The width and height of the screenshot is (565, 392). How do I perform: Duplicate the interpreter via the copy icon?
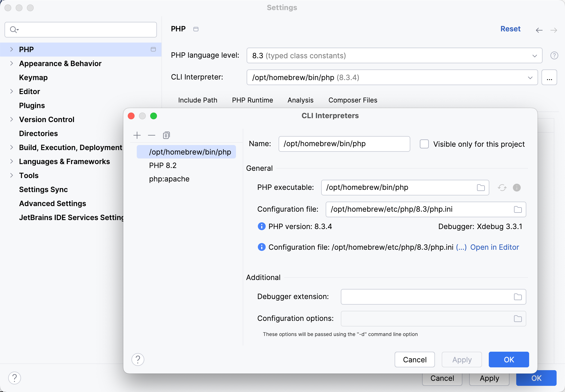[166, 135]
